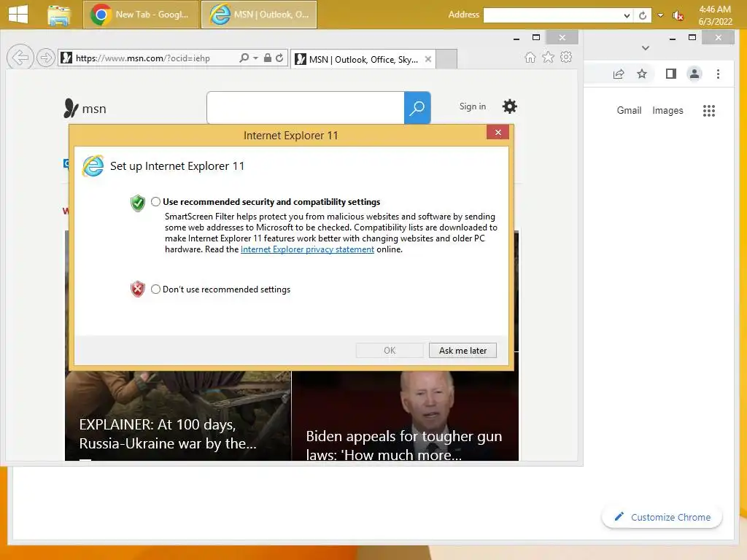
Task: Click Ask me later button
Action: click(x=462, y=351)
